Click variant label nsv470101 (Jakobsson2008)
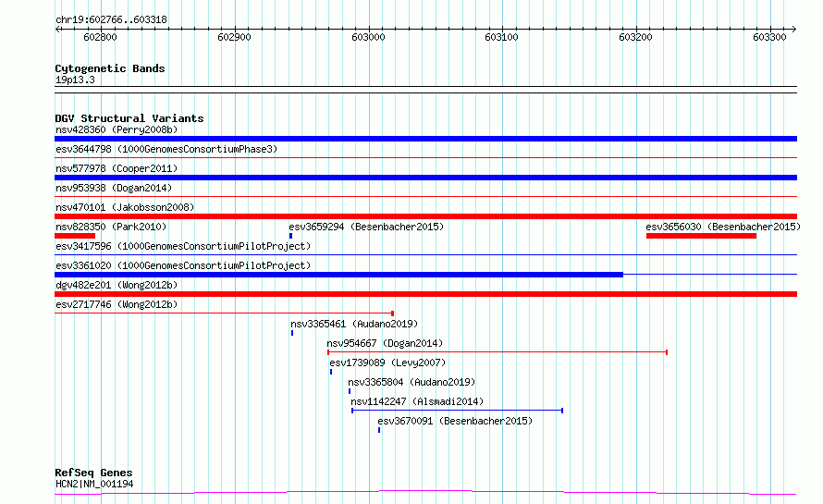This screenshot has height=504, width=823. 125,207
